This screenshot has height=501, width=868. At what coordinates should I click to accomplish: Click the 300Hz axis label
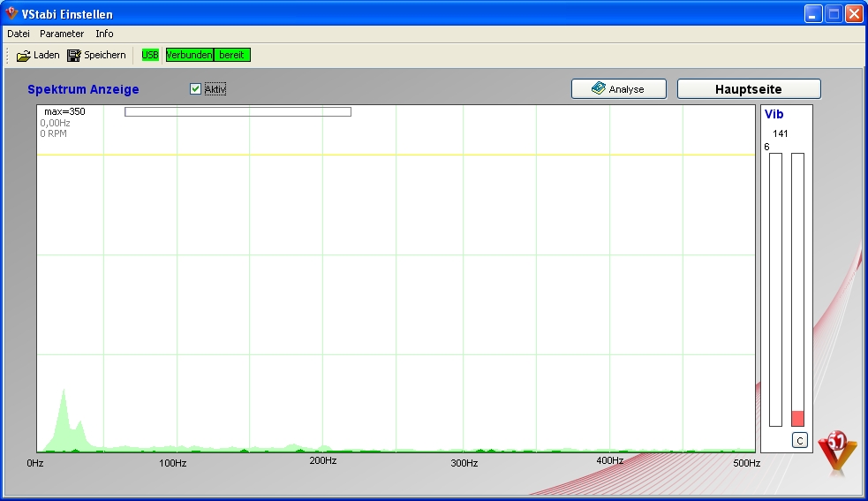pyautogui.click(x=464, y=463)
